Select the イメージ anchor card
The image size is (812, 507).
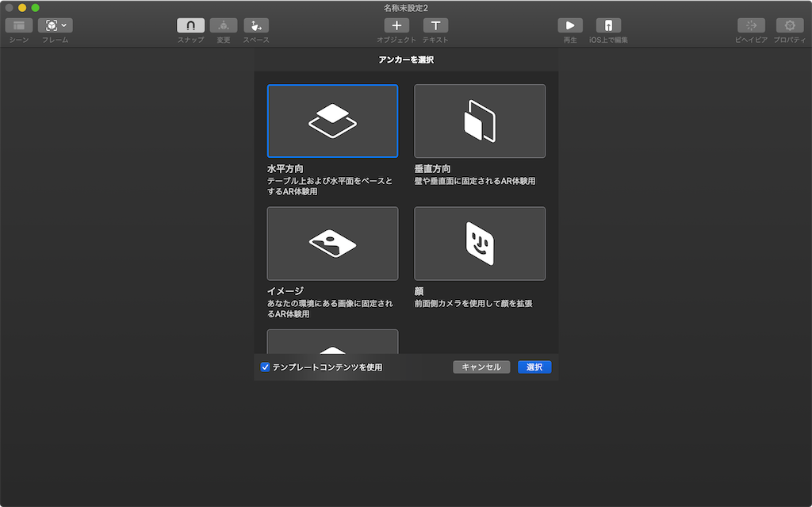[x=331, y=244]
